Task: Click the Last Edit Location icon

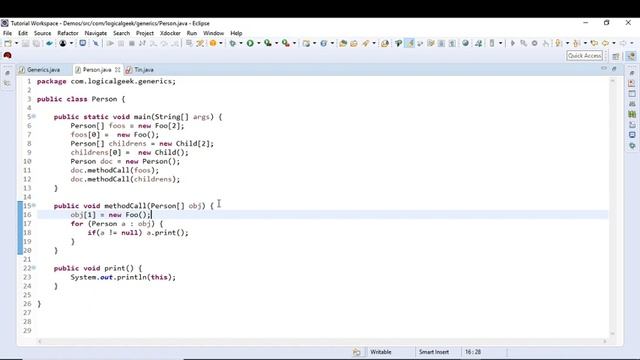Action: pos(594,43)
